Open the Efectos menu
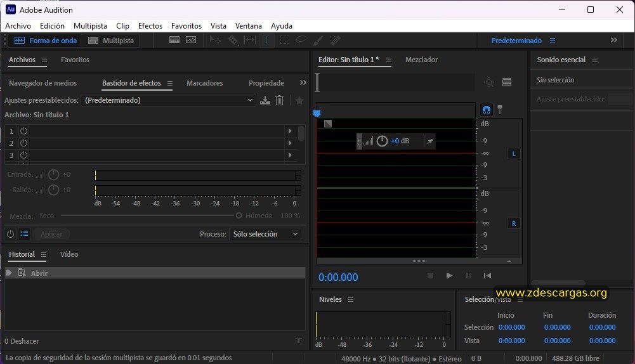Image resolution: width=635 pixels, height=364 pixels. point(150,26)
